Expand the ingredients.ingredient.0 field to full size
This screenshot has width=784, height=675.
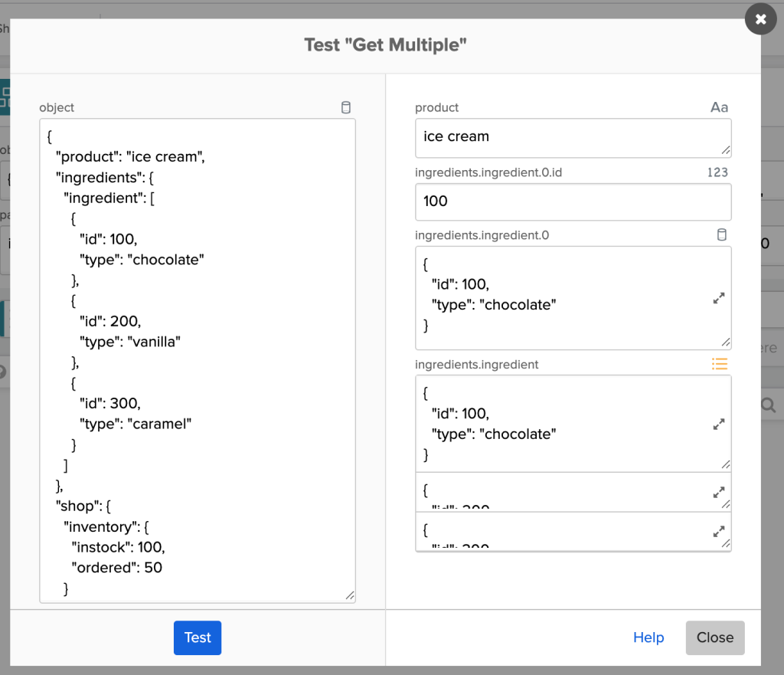point(718,299)
